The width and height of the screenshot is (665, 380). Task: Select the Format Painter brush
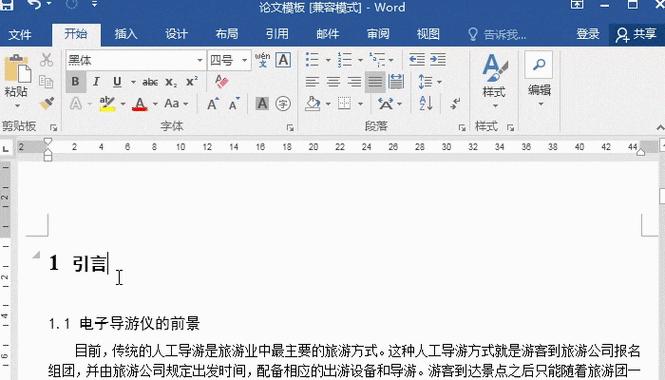46,103
